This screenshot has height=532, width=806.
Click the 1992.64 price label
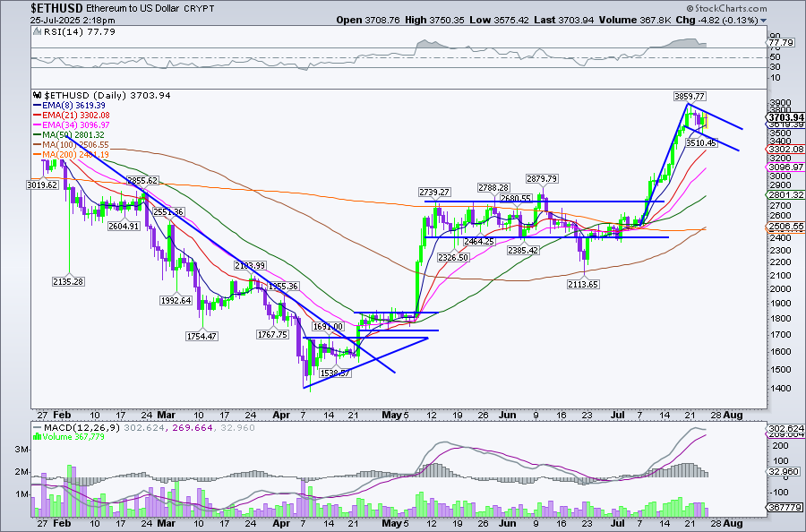176,300
